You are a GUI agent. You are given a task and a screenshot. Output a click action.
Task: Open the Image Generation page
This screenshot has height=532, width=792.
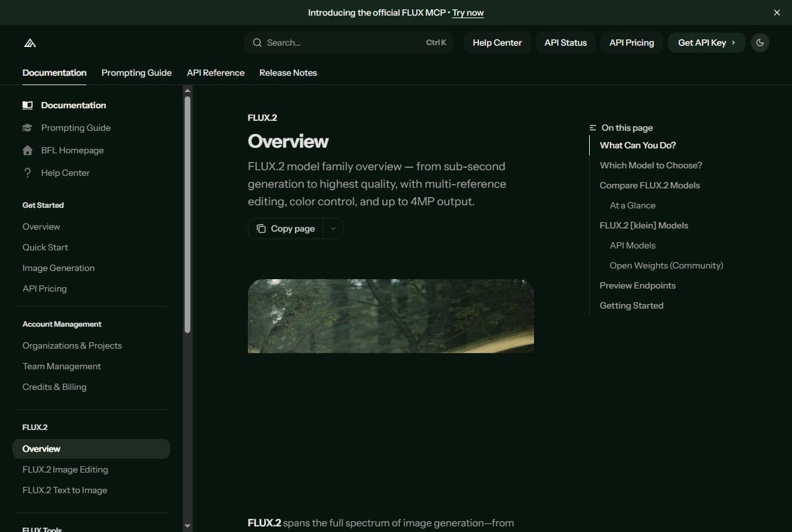58,268
